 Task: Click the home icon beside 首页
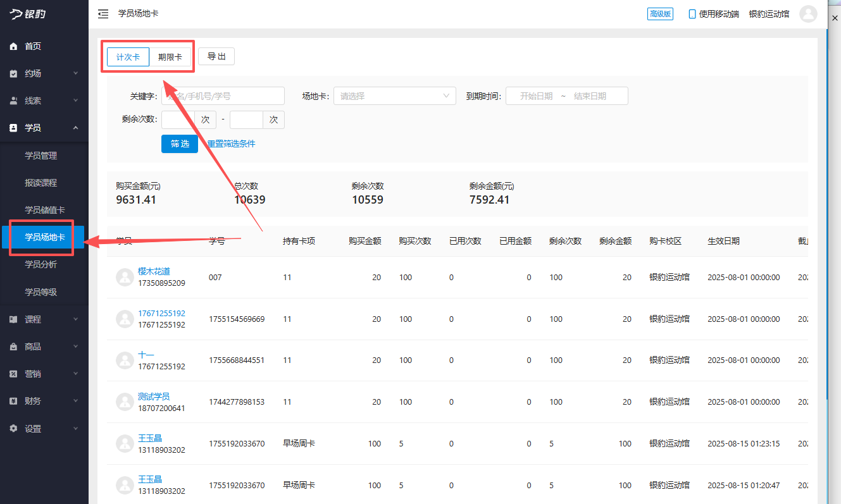pyautogui.click(x=13, y=46)
